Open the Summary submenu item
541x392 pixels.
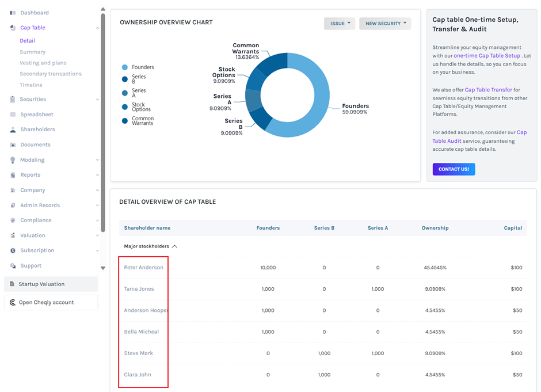(x=33, y=52)
